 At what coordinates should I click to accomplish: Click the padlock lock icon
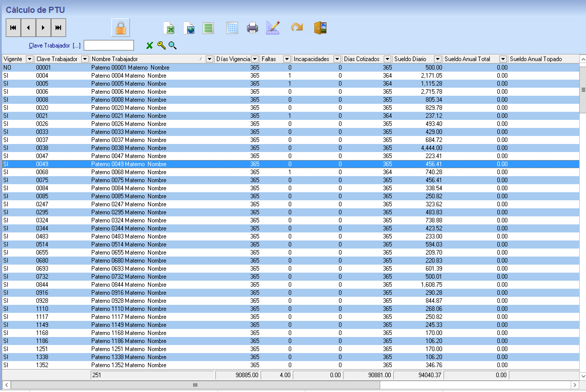(121, 28)
